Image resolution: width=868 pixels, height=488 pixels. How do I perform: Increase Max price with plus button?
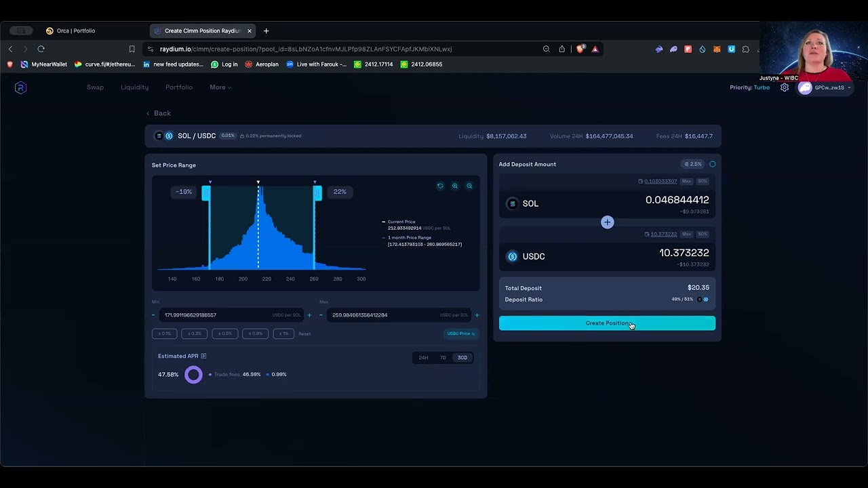tap(477, 315)
